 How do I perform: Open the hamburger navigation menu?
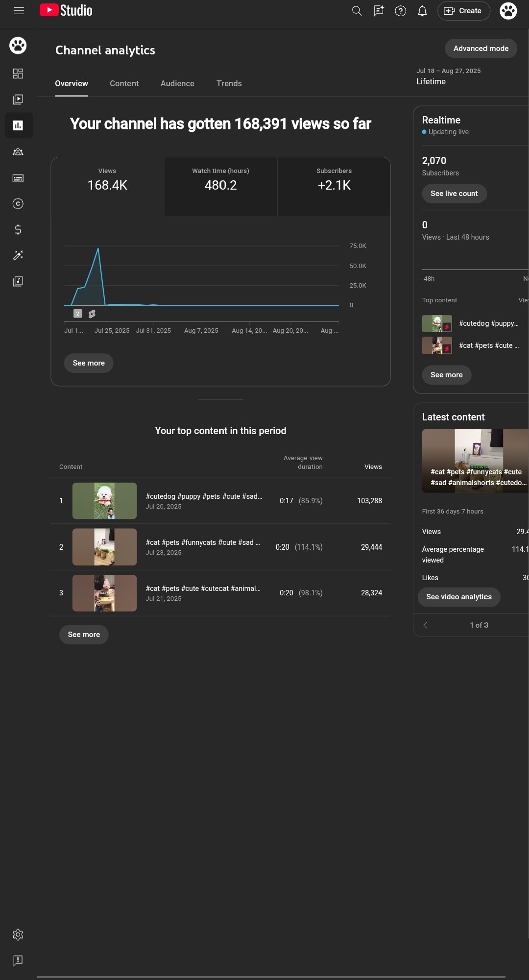coord(19,11)
